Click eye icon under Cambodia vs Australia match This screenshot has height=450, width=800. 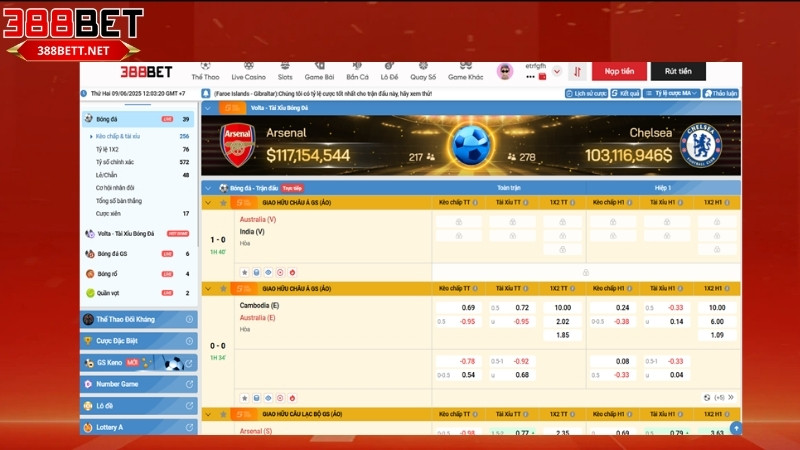coord(268,398)
